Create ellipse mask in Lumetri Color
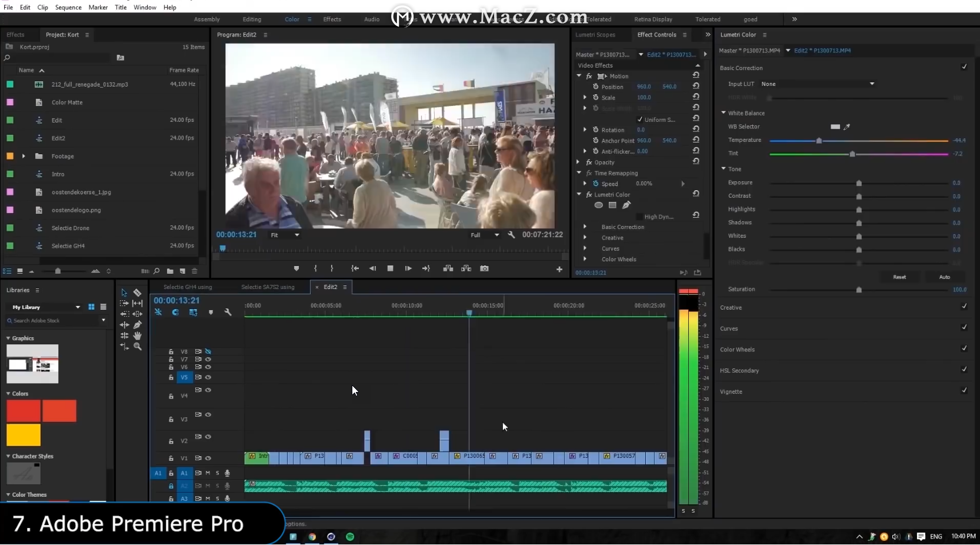 click(x=598, y=205)
